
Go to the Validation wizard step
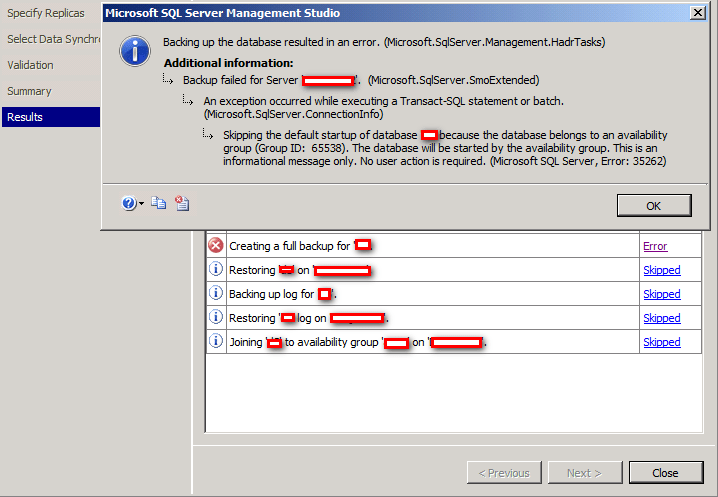30,65
